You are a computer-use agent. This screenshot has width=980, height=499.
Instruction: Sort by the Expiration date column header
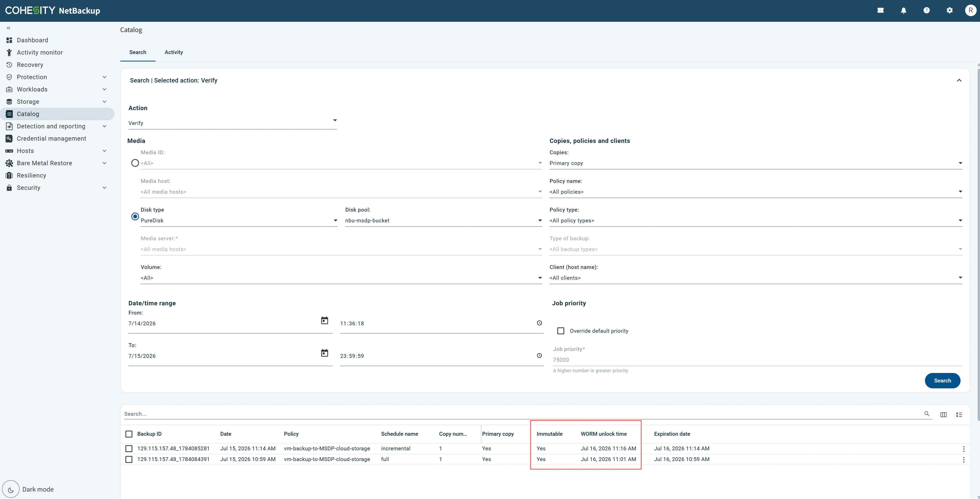672,434
